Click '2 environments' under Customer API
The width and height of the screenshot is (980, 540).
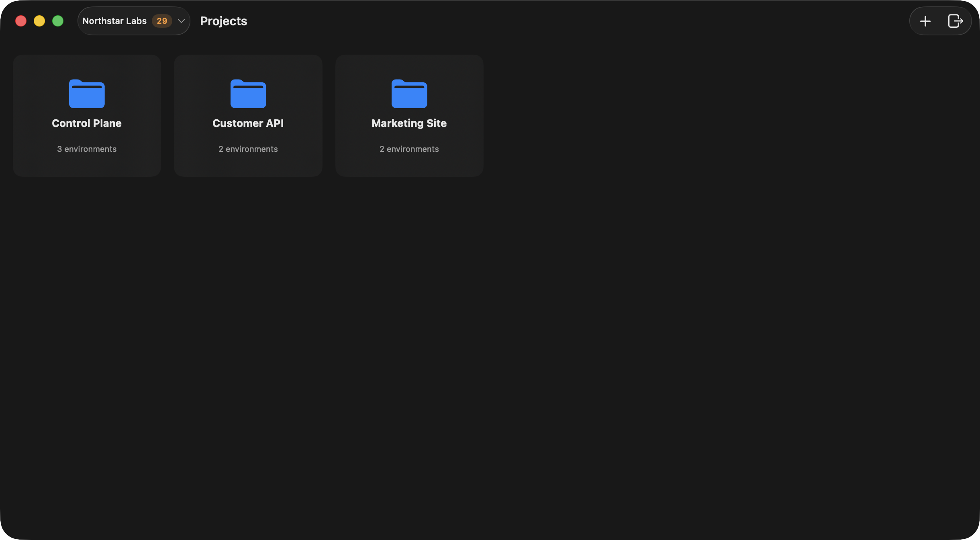tap(248, 149)
